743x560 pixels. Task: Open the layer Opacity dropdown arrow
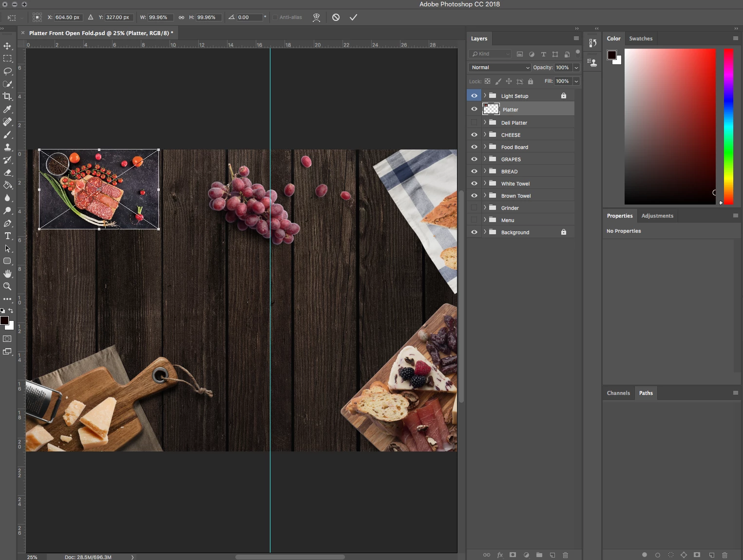click(576, 68)
